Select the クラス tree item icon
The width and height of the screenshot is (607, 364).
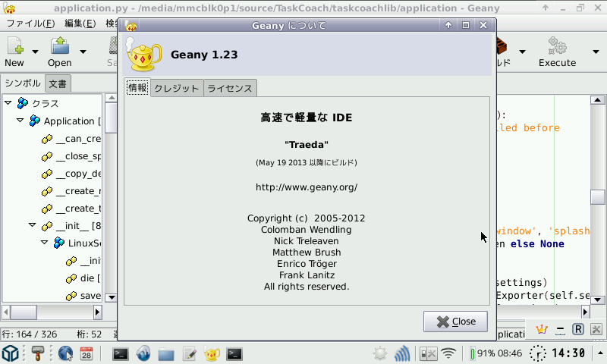pos(23,103)
